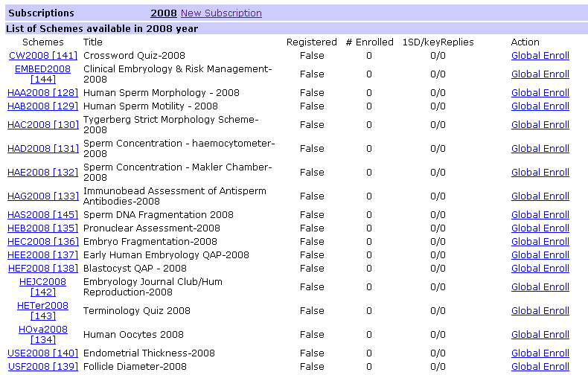
Task: View the HOva2008 [134] scheme
Action: (42, 335)
